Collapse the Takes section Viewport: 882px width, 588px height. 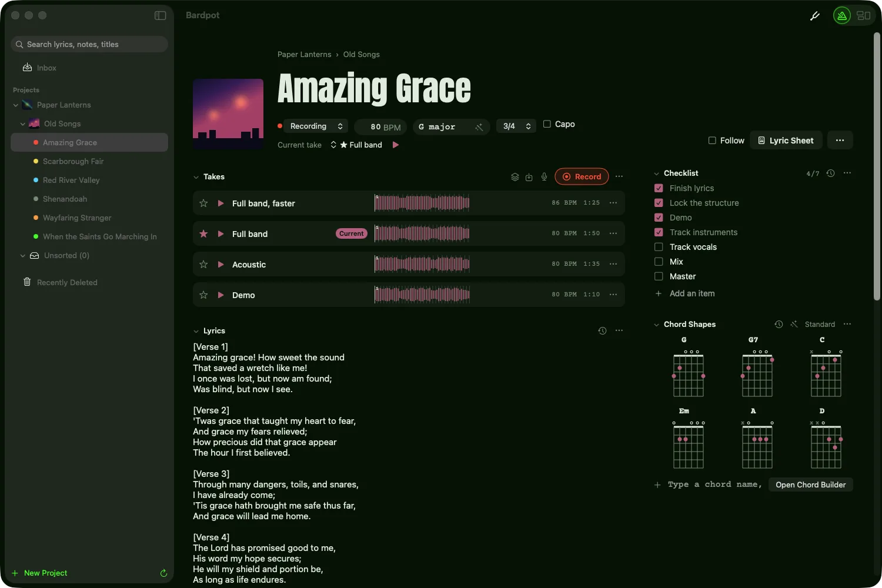[196, 177]
